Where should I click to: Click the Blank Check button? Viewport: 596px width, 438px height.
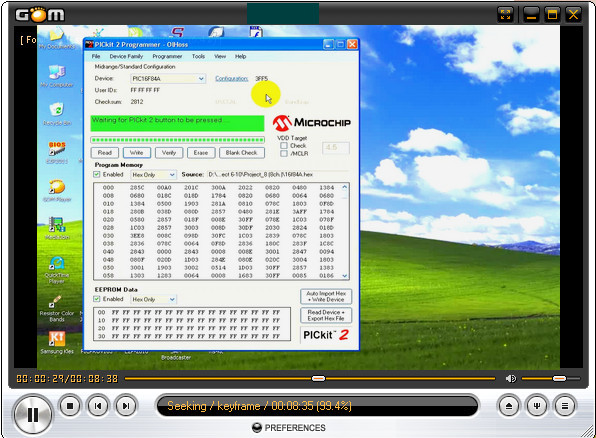tap(242, 153)
